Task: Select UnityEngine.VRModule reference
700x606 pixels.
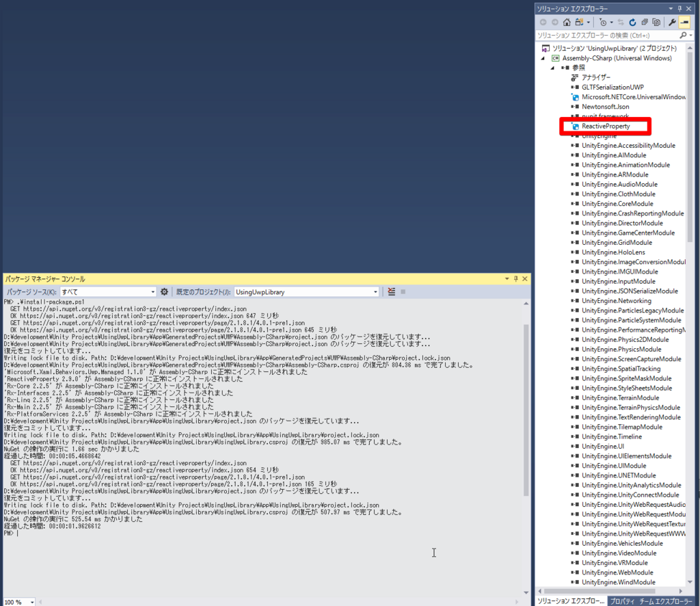Action: [x=615, y=563]
